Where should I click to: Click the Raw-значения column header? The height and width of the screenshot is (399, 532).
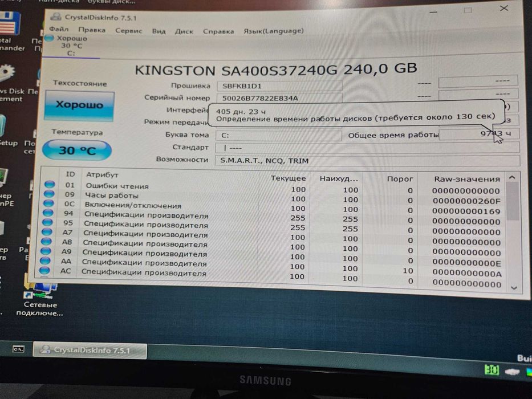pyautogui.click(x=467, y=179)
